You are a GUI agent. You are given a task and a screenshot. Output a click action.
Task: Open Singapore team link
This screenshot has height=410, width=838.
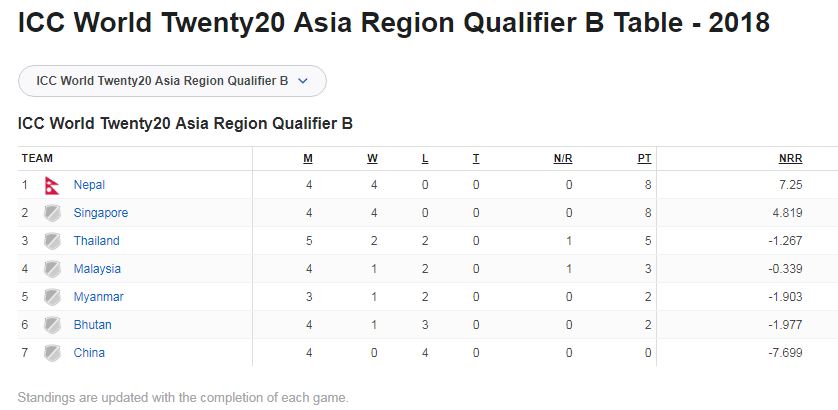point(101,213)
